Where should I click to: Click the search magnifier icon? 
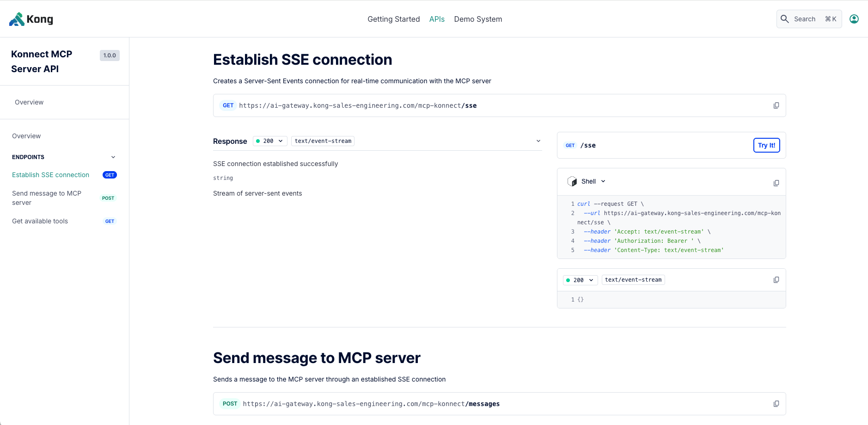[784, 19]
